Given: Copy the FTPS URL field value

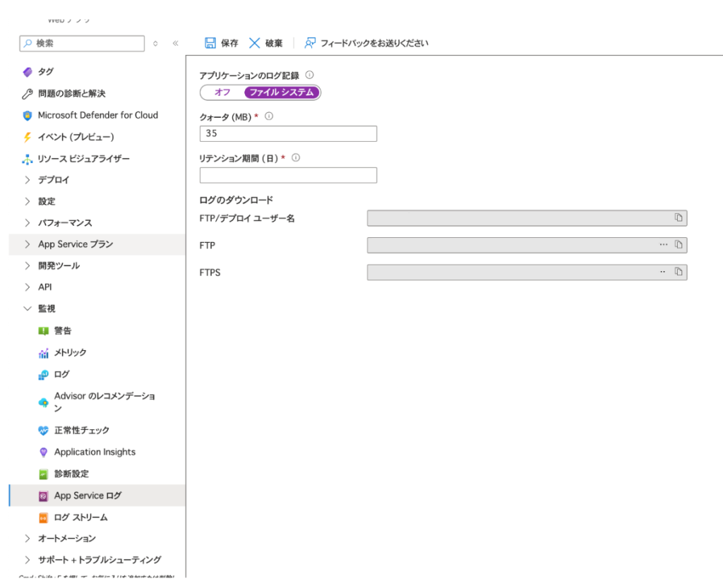Looking at the screenshot, I should tap(679, 272).
